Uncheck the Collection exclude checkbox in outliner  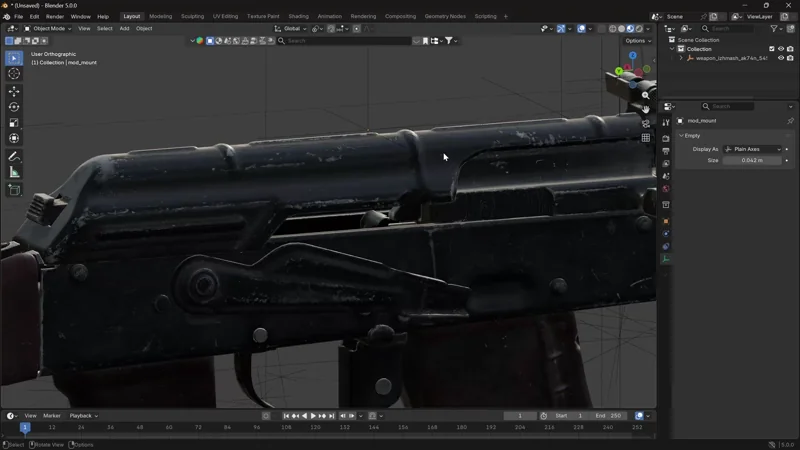pyautogui.click(x=771, y=49)
